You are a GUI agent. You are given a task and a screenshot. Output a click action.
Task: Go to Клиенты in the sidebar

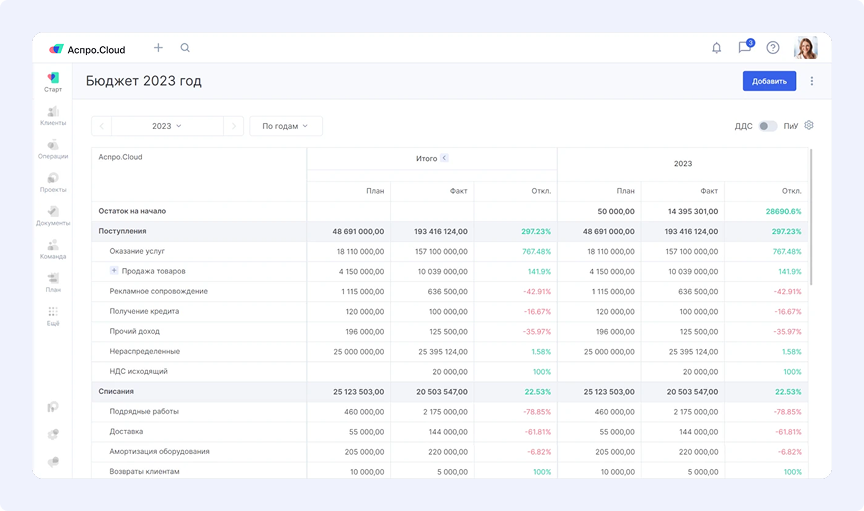pos(53,116)
